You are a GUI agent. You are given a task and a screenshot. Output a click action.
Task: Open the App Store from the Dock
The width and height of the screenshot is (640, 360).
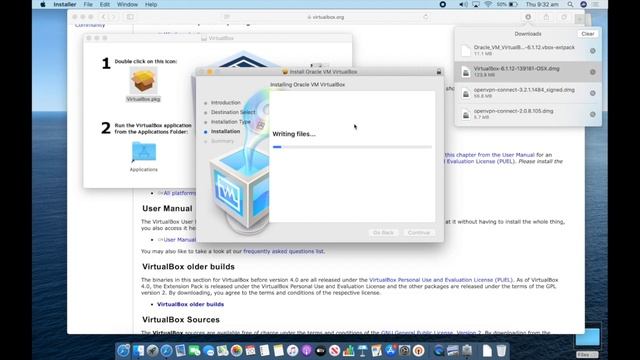pyautogui.click(x=390, y=351)
